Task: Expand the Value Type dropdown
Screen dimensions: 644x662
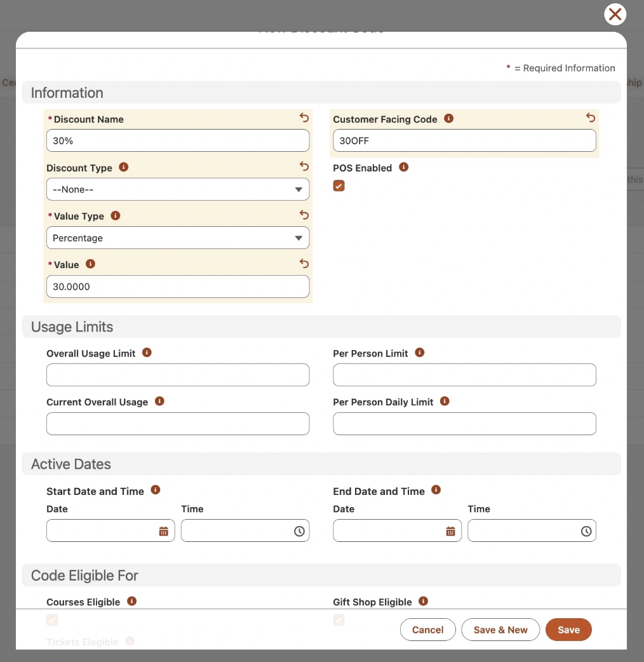Action: tap(178, 238)
